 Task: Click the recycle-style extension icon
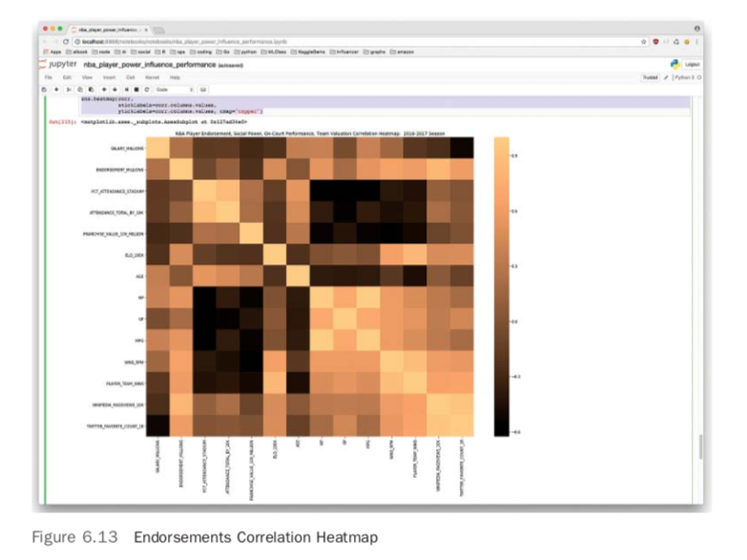[676, 41]
